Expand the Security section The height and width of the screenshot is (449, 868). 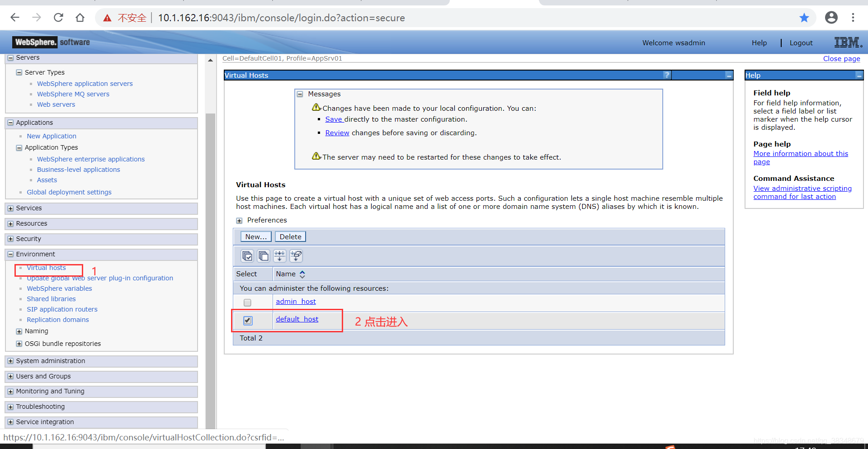pos(10,239)
